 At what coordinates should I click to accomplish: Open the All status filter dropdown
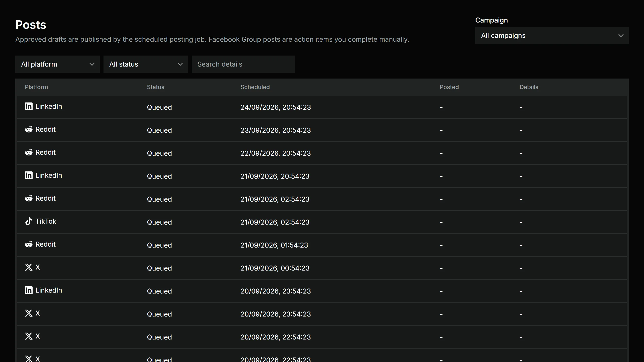pos(145,64)
